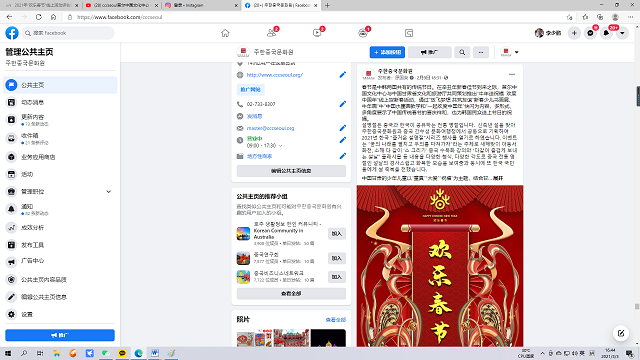Join the 중국비즈니스네트워크 group
The height and width of the screenshot is (360, 640).
coord(337,277)
